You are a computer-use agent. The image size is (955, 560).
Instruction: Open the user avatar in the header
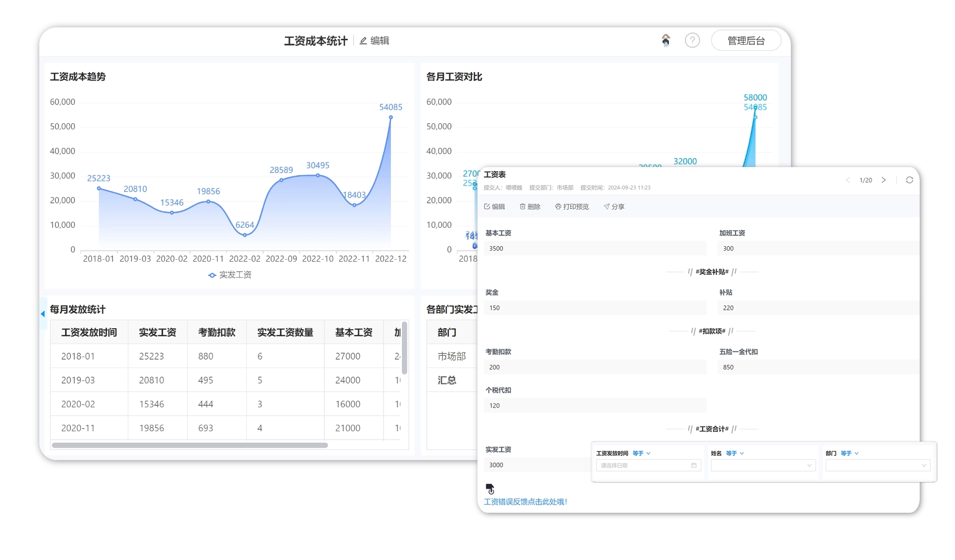point(666,40)
